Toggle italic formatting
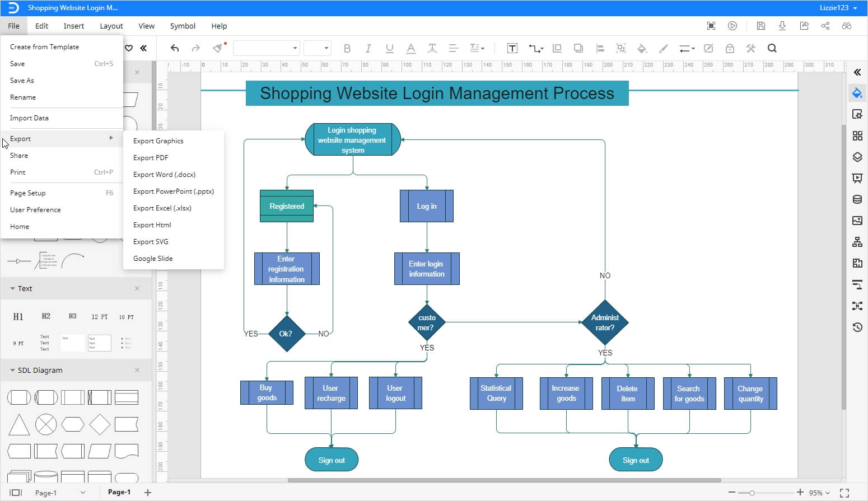 click(368, 48)
